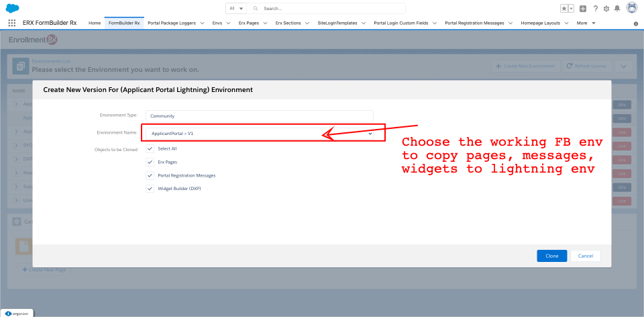
Task: Click the Salesforce cloud logo
Action: [12, 8]
